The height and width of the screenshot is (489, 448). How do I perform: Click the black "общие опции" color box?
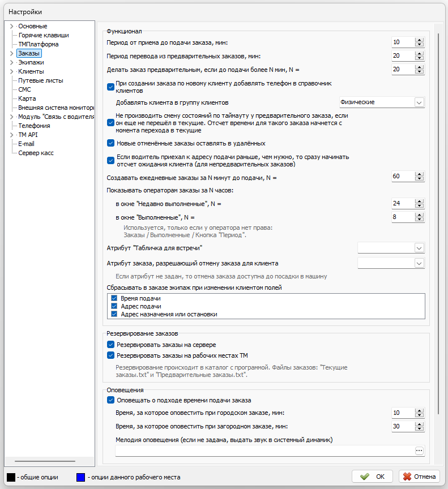[x=11, y=477]
